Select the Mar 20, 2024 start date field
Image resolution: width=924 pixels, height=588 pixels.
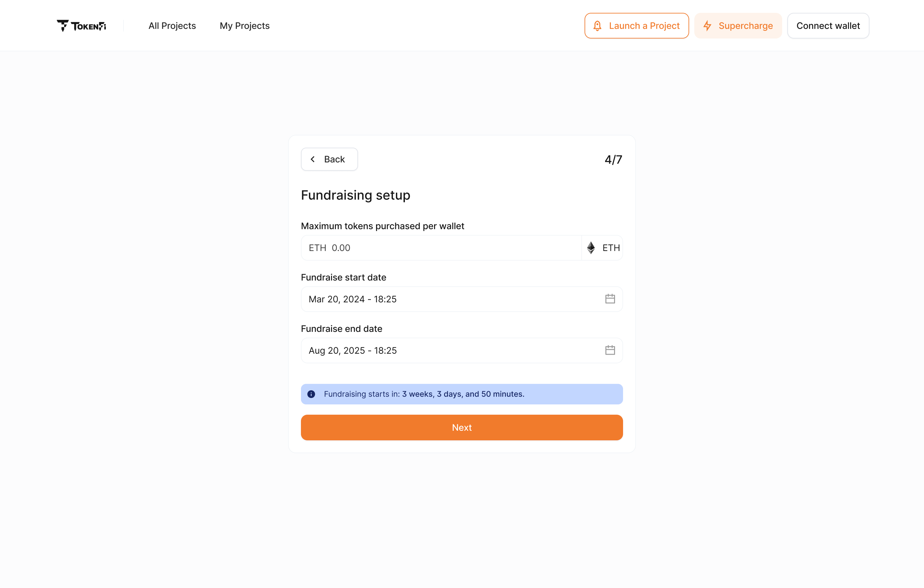click(441, 299)
